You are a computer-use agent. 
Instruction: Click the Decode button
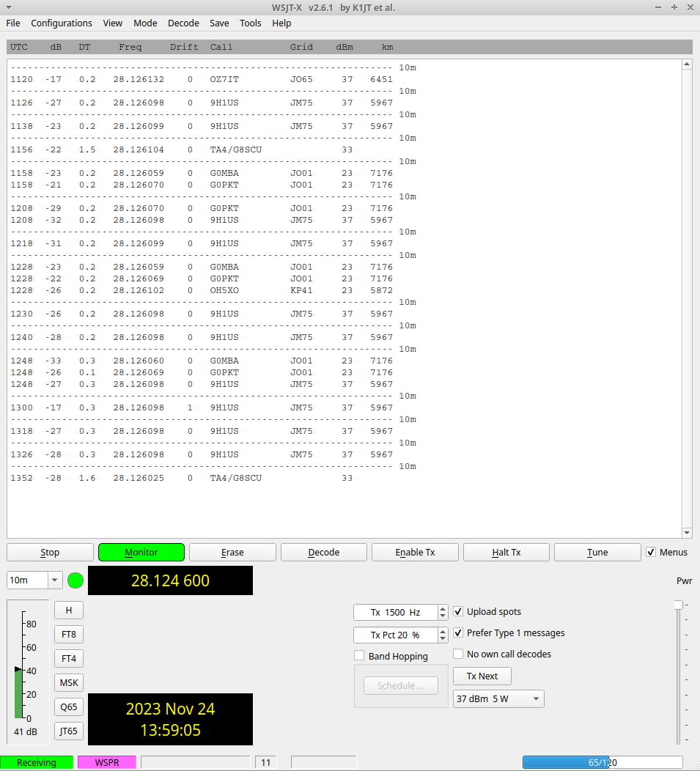point(324,552)
